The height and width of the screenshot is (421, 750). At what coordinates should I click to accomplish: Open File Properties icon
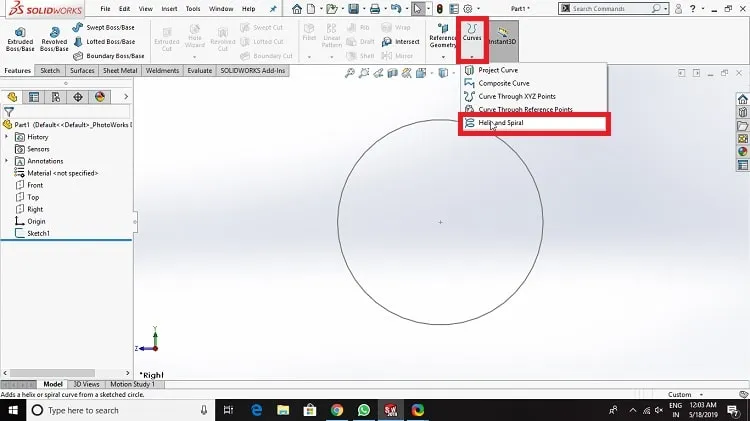pyautogui.click(x=453, y=9)
